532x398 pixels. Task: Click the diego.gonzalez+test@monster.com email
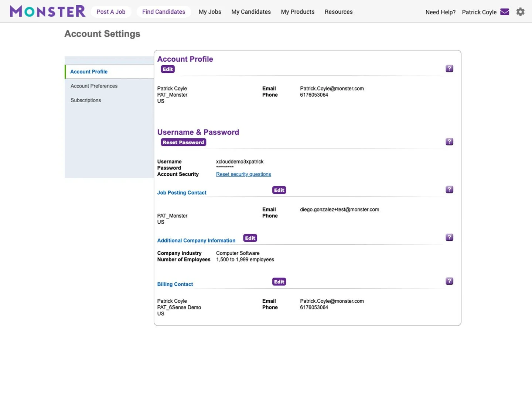(x=340, y=210)
